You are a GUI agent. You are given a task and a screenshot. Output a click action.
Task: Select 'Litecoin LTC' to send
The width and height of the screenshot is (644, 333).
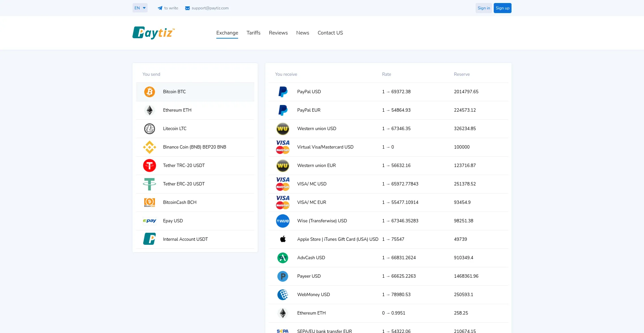click(195, 129)
